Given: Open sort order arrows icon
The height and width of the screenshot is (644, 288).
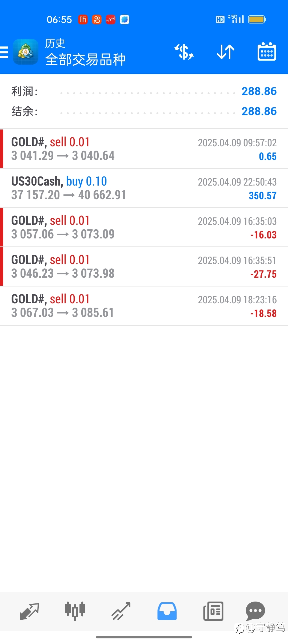Looking at the screenshot, I should pyautogui.click(x=226, y=52).
